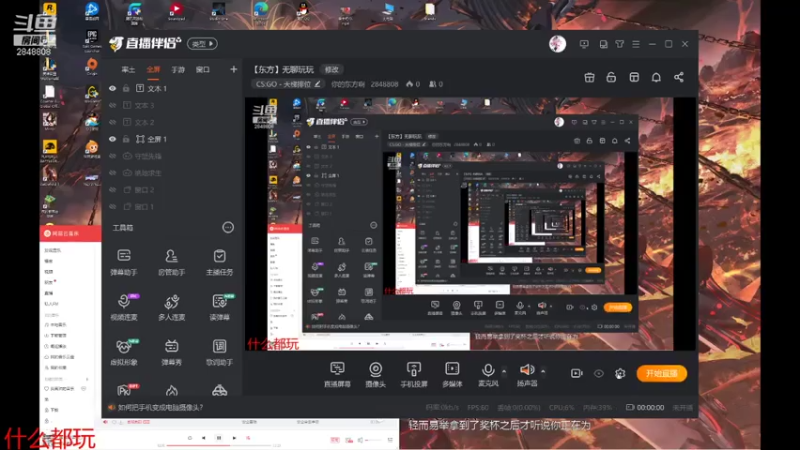Click the 修改 button beside the title
The image size is (800, 450).
[x=332, y=69]
